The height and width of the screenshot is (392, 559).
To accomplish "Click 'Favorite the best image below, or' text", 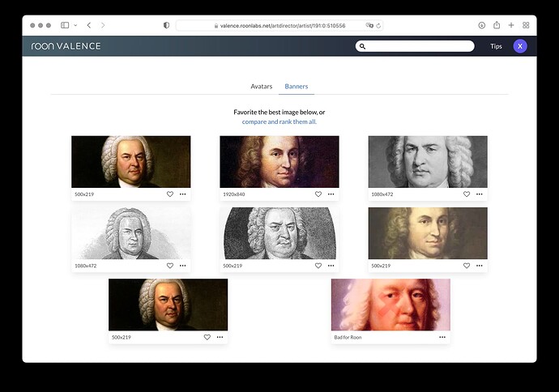I will [x=279, y=112].
